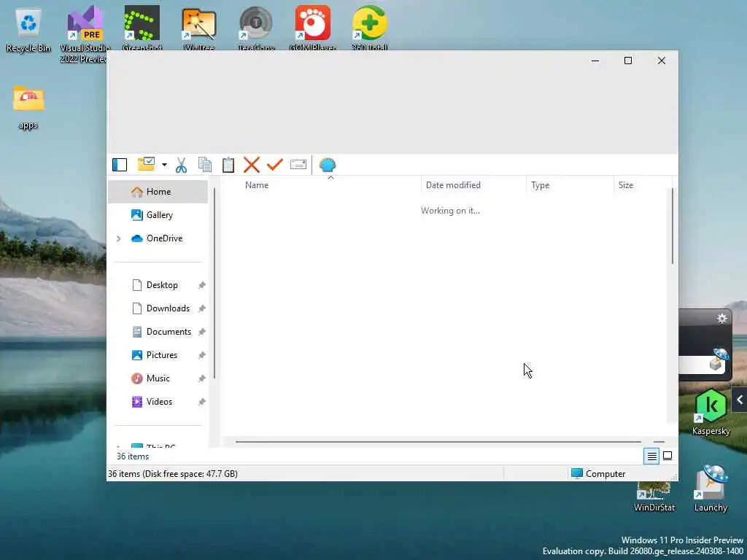
Task: Open pinned Music folder in sidebar
Action: (158, 378)
